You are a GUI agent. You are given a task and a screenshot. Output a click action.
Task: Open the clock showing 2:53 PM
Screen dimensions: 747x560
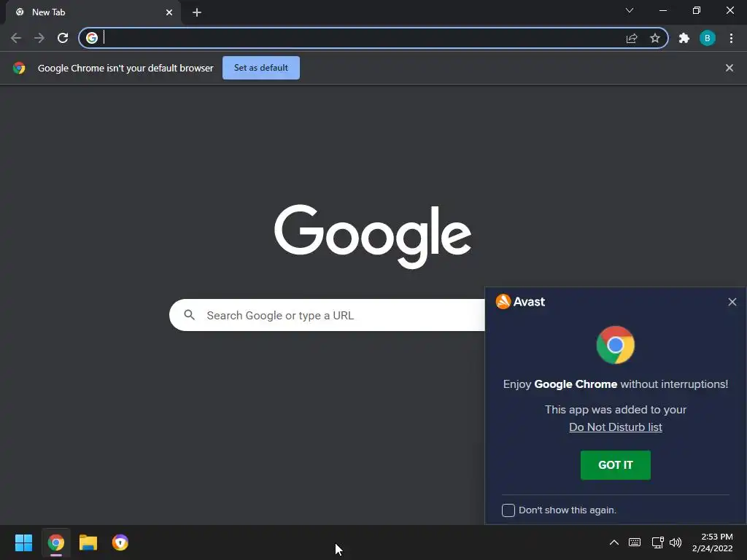point(712,542)
